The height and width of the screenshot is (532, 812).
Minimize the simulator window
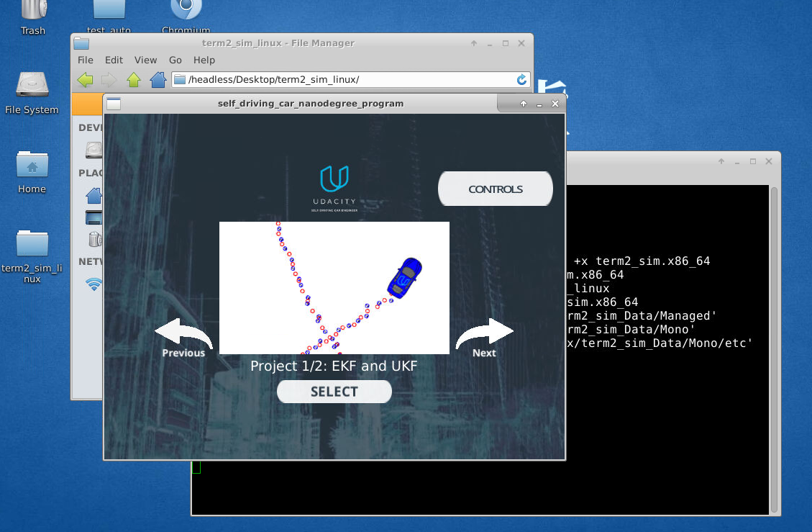point(539,104)
